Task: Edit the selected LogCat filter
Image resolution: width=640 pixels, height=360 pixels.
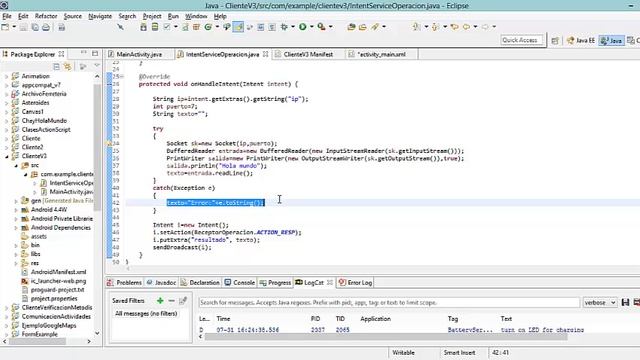Action: 183,300
